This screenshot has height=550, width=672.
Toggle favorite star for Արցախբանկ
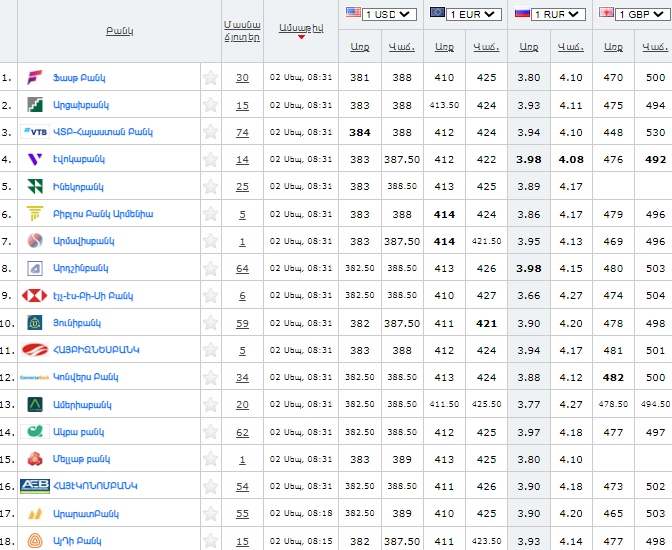[210, 105]
